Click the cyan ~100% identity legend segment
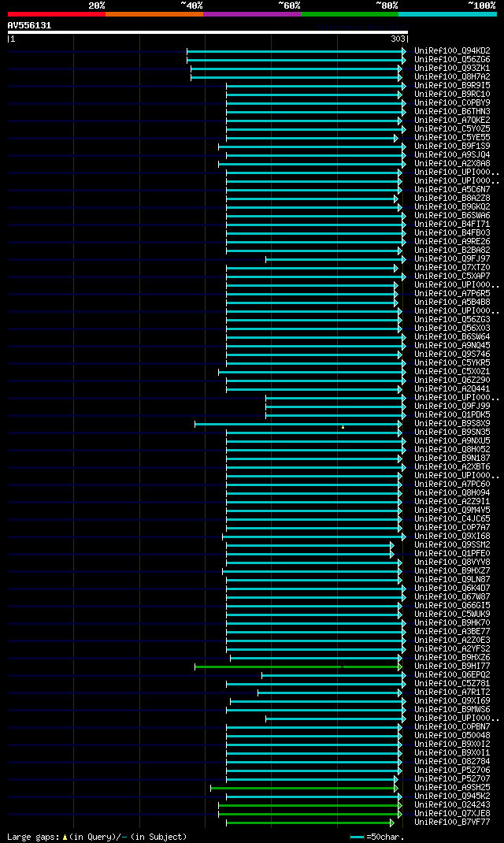Image resolution: width=504 pixels, height=843 pixels. pos(447,14)
